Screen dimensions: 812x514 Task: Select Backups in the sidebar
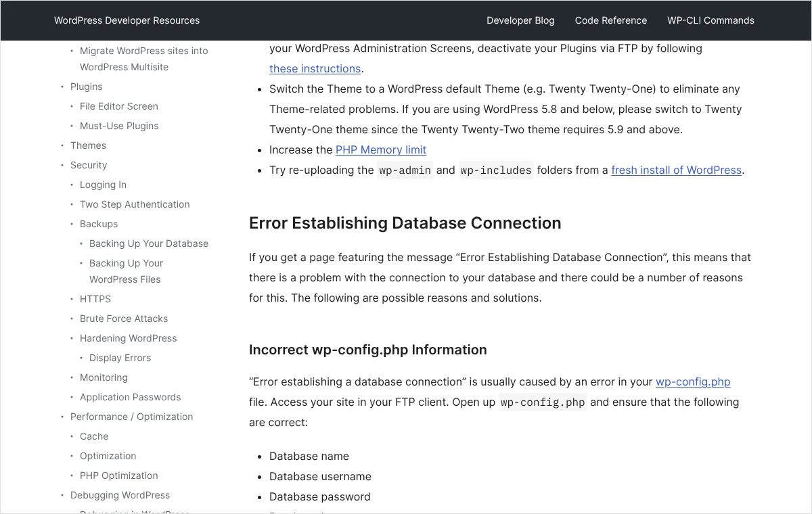coord(99,224)
